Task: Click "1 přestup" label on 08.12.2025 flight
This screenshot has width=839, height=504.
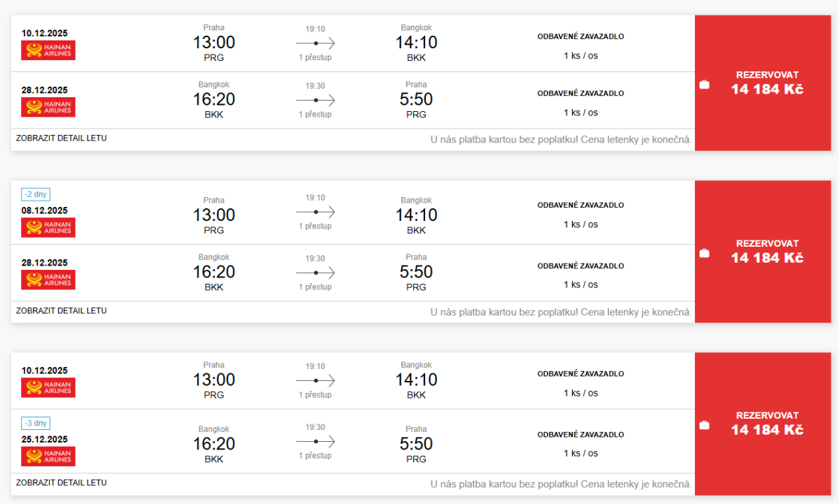Action: point(315,226)
